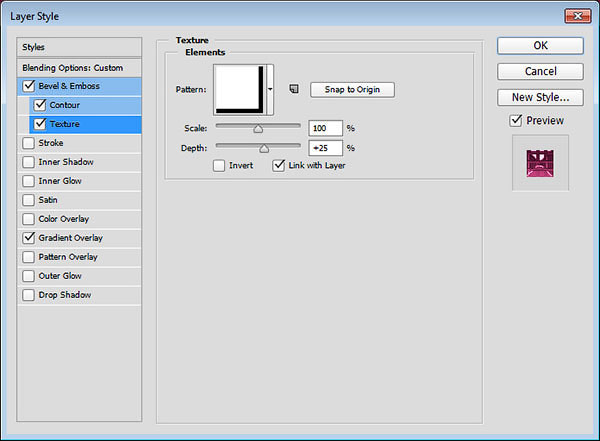Viewport: 600px width, 441px height.
Task: Enable the Outer Glow checkbox
Action: coord(28,276)
